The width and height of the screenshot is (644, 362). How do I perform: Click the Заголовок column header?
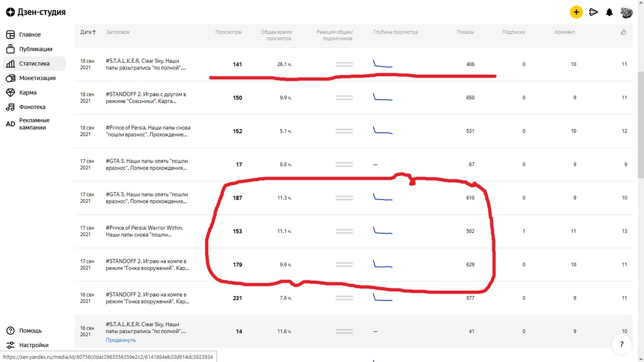118,32
